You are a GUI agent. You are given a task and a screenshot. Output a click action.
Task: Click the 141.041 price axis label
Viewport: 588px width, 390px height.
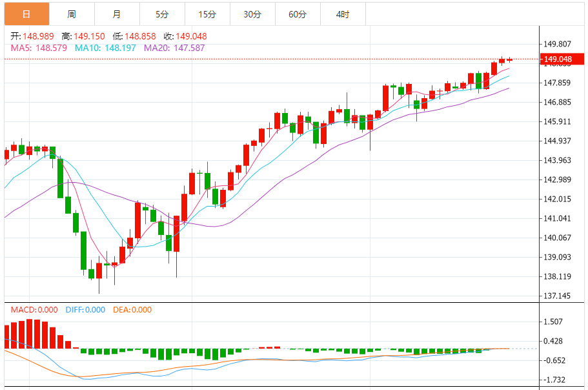557,219
